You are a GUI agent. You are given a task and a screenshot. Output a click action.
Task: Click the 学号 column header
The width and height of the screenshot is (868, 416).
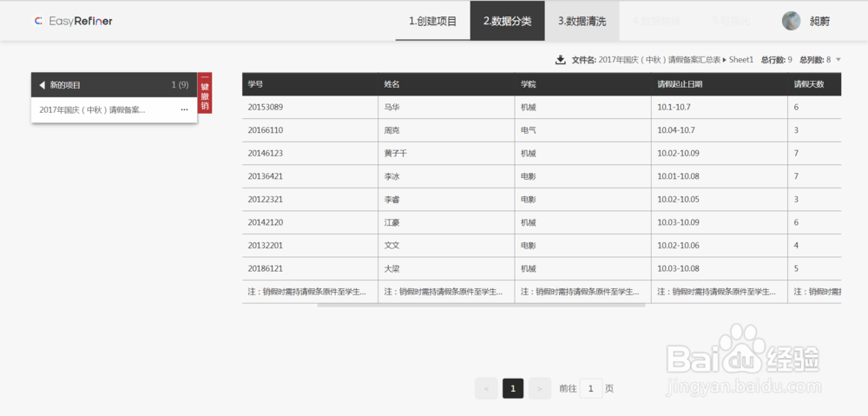tap(310, 84)
